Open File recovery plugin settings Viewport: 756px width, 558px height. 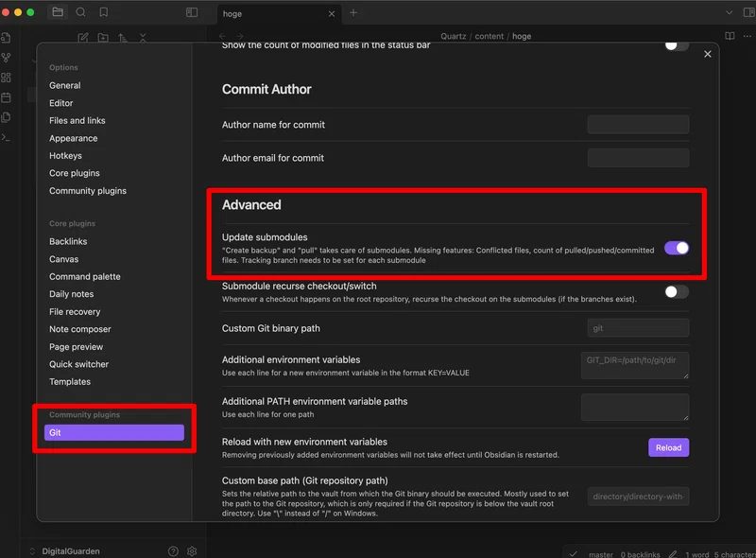point(75,312)
